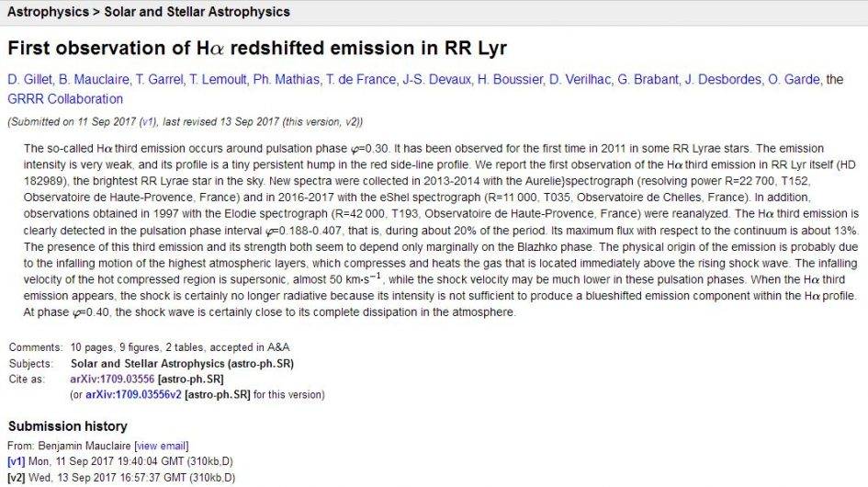Open author D. Gillet's link
The width and height of the screenshot is (868, 487).
[30, 80]
